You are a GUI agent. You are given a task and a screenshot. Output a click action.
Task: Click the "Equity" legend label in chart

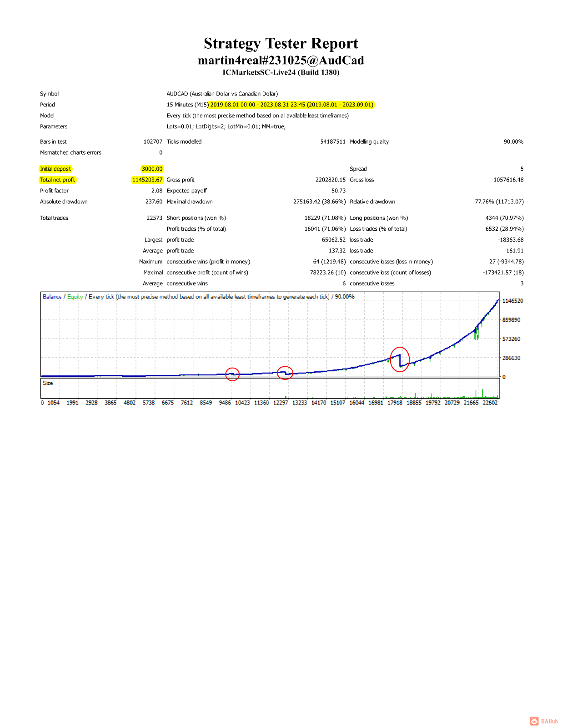[75, 297]
